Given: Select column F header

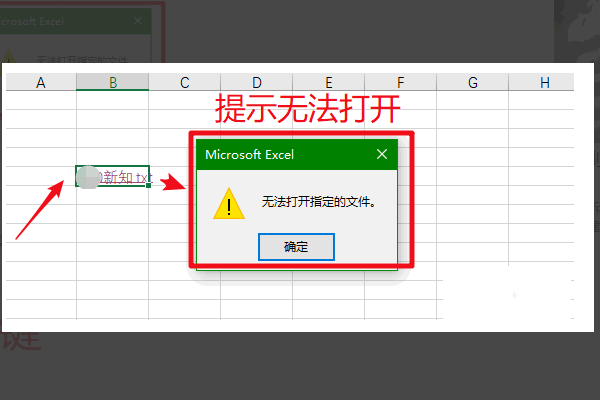Looking at the screenshot, I should pyautogui.click(x=401, y=82).
